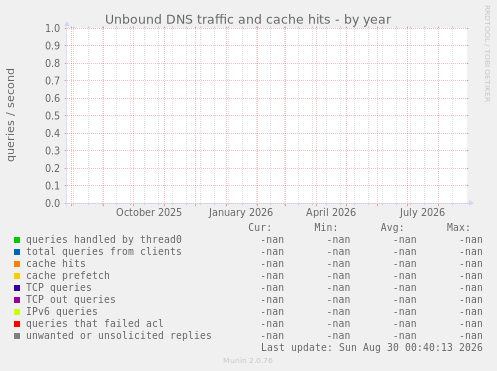The height and width of the screenshot is (371, 497).
Task: Click the Avg value for TCP queries
Action: point(405,288)
